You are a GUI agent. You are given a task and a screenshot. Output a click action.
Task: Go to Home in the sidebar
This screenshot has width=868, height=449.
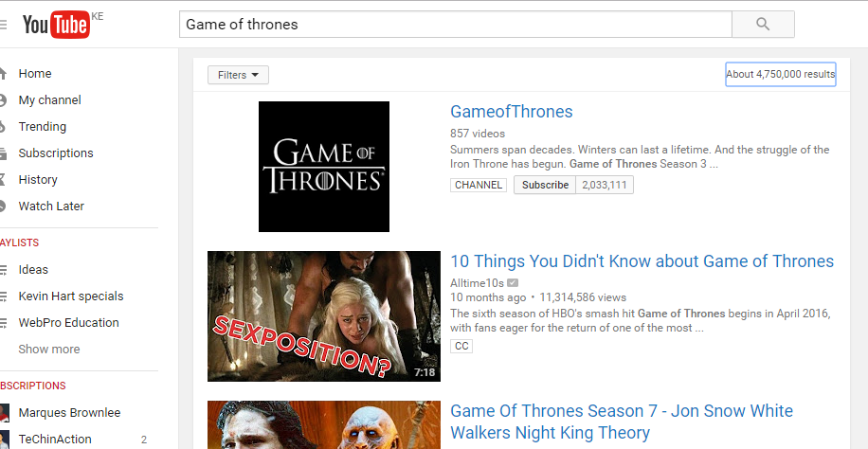pos(35,74)
